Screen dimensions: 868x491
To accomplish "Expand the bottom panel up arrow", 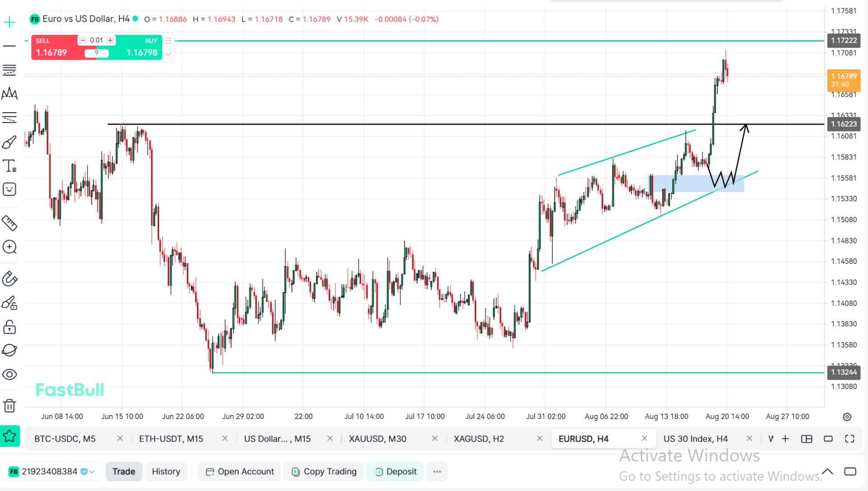I will 827,472.
